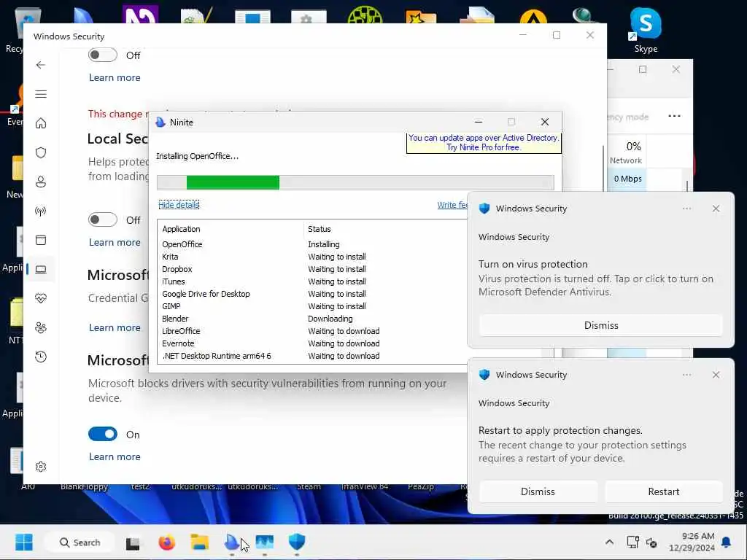Toggle the top Off switch

(x=102, y=55)
